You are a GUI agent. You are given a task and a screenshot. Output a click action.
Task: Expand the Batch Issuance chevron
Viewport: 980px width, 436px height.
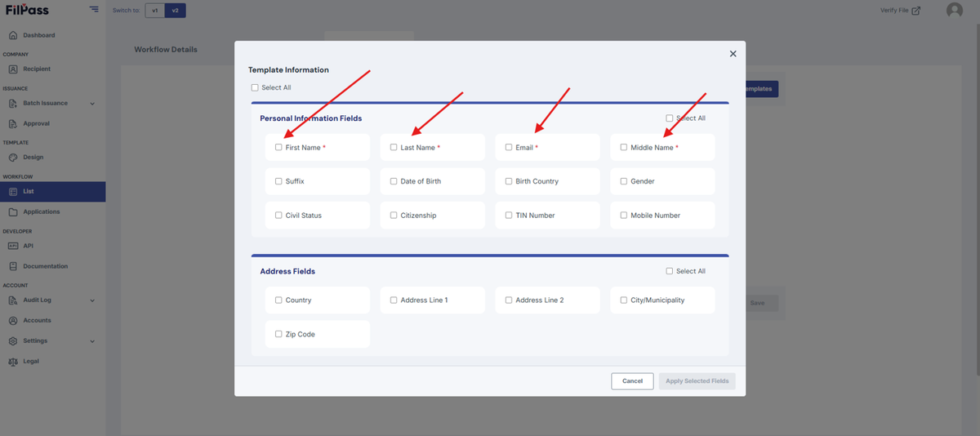[92, 104]
